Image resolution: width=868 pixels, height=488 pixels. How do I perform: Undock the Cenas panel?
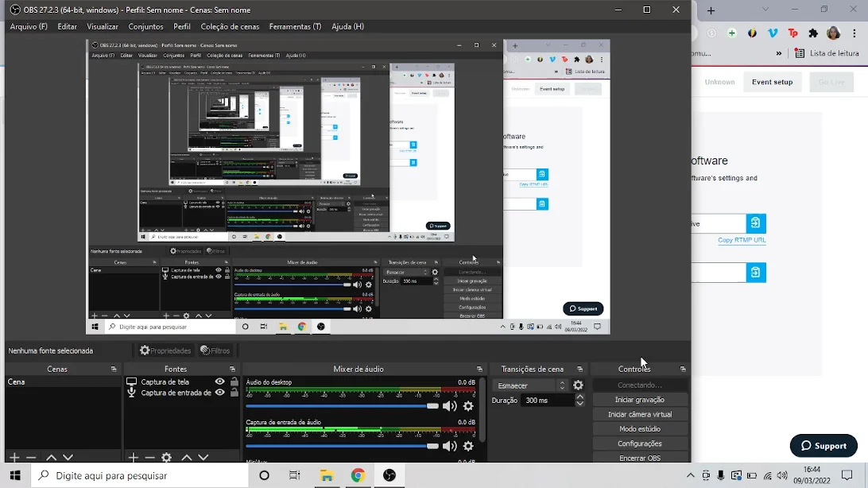coord(114,369)
